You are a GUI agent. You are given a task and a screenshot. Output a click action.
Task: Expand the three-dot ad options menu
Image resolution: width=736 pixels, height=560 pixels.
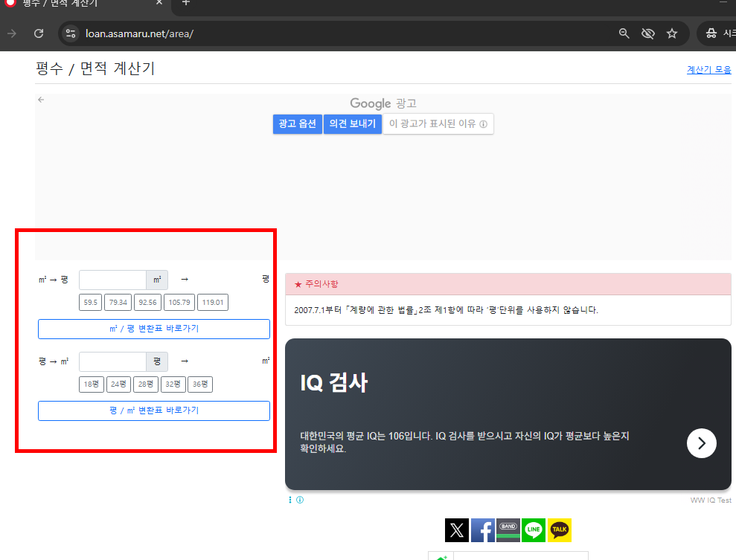click(289, 499)
